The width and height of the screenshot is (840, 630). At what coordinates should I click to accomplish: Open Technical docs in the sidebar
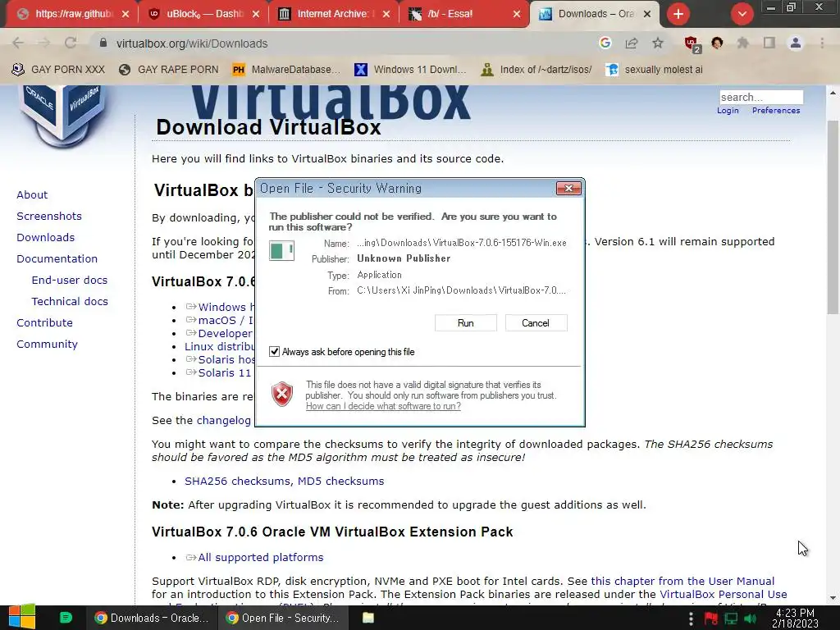pos(70,302)
